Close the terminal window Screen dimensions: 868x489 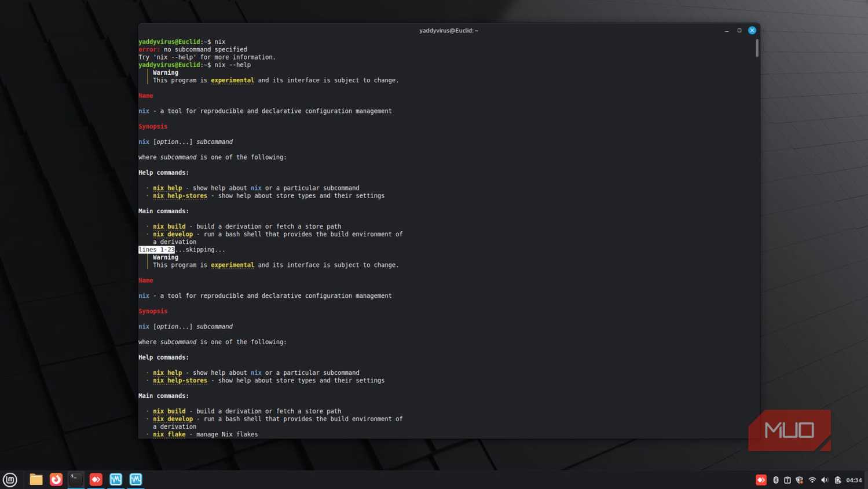(752, 31)
